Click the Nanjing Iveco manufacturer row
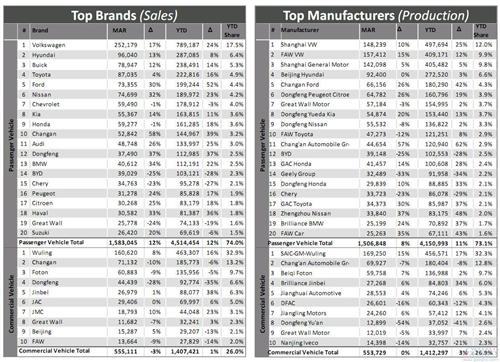Screen dimensions: 500x362 tap(383, 343)
